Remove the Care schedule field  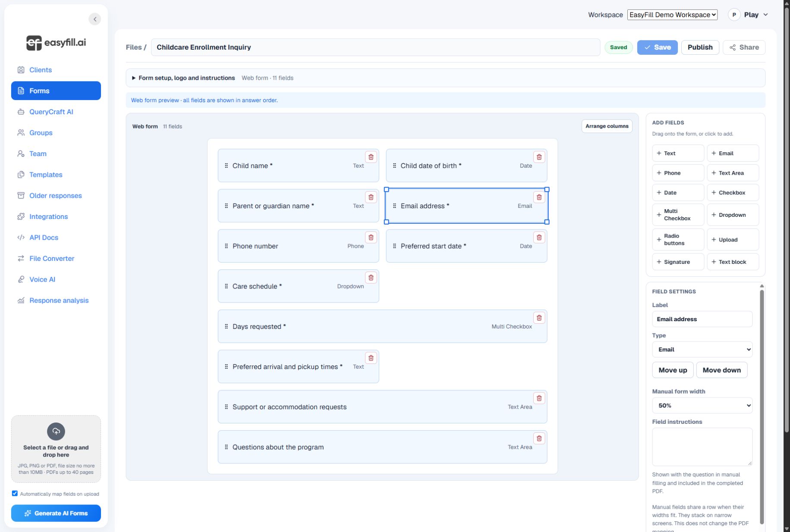point(371,278)
